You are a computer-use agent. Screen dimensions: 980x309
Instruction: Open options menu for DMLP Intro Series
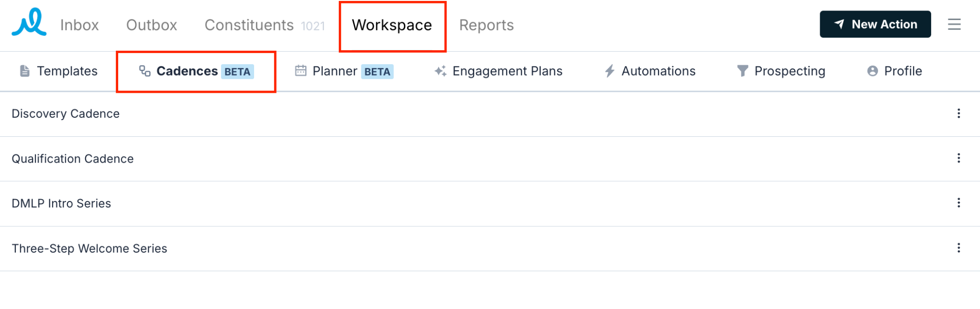[958, 203]
